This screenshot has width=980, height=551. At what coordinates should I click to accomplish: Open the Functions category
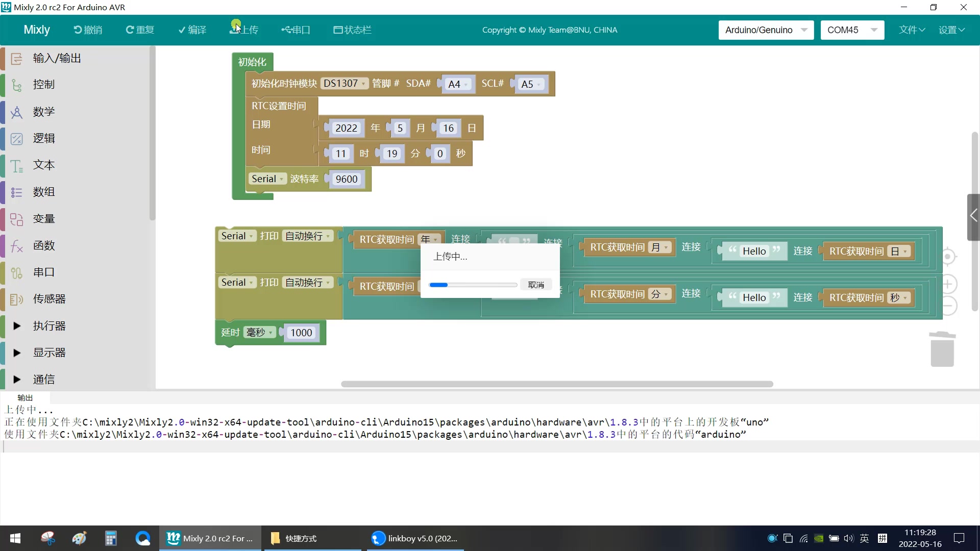click(44, 245)
